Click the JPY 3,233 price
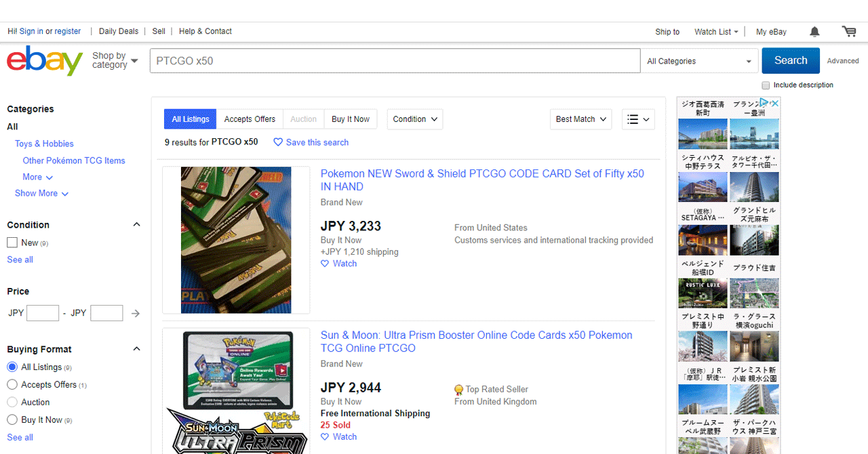 351,226
